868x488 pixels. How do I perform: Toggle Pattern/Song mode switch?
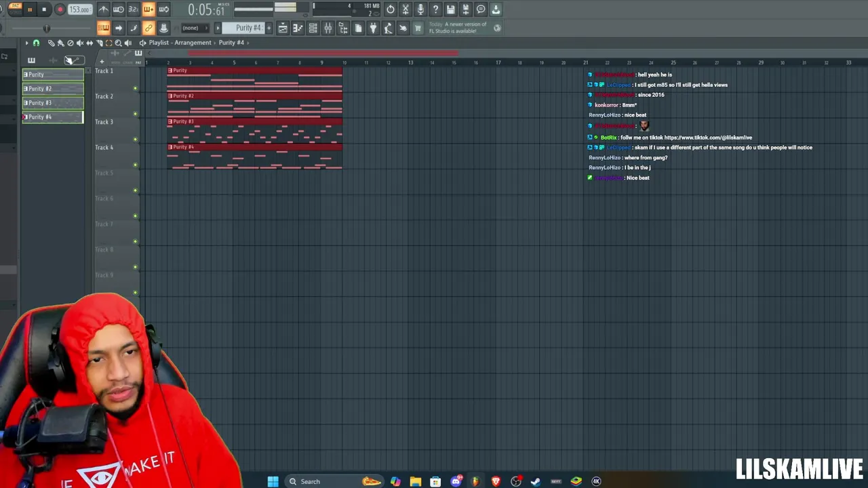15,9
